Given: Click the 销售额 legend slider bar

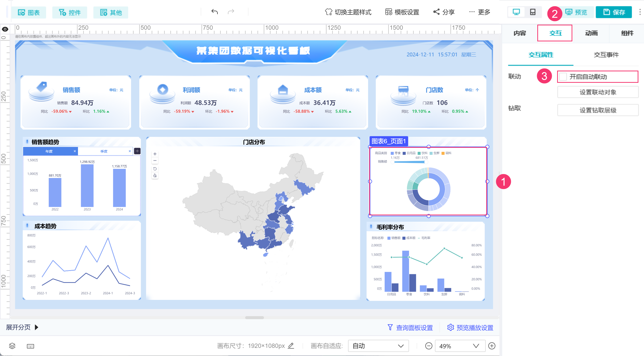Looking at the screenshot, I should click(410, 162).
